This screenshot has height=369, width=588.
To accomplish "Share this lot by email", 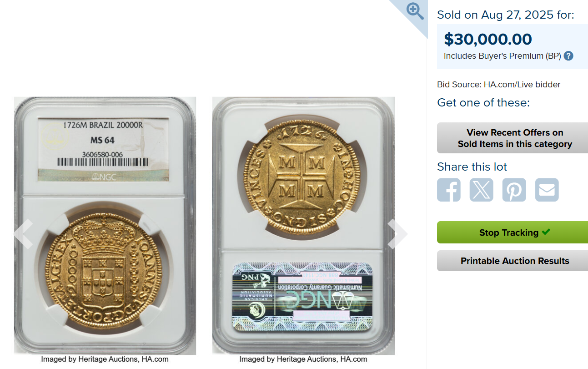I will 547,190.
